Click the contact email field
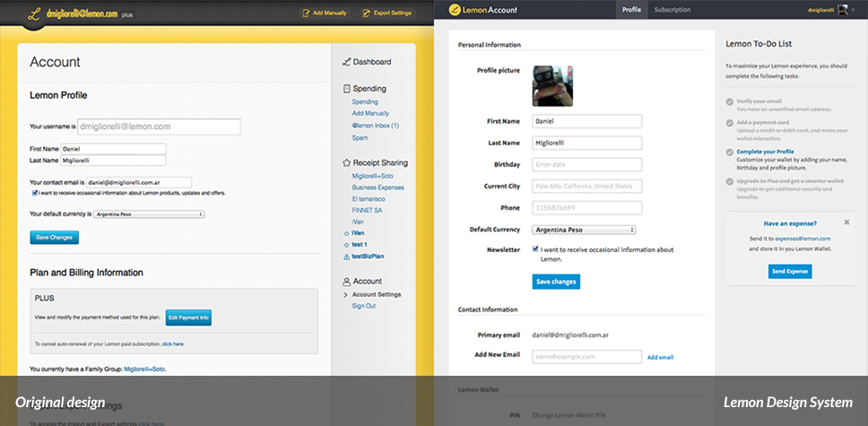The width and height of the screenshot is (868, 426). [x=139, y=182]
